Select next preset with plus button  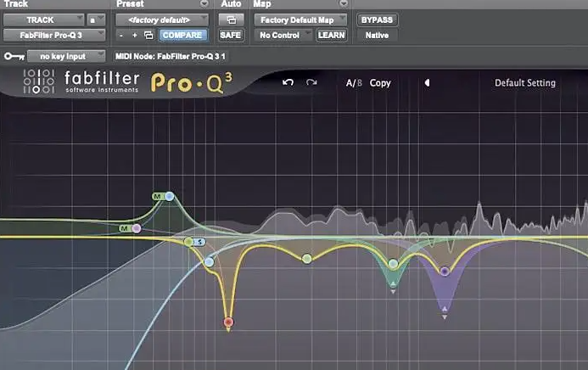(135, 36)
